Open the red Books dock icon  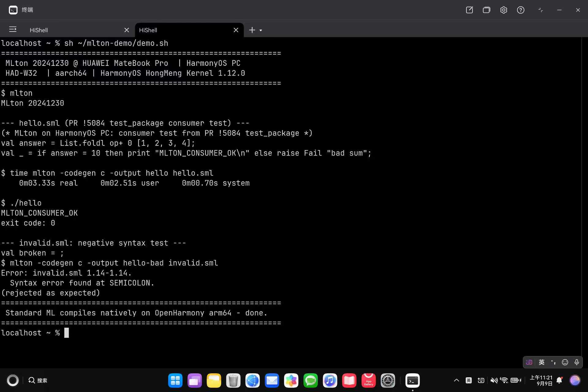pos(349,381)
